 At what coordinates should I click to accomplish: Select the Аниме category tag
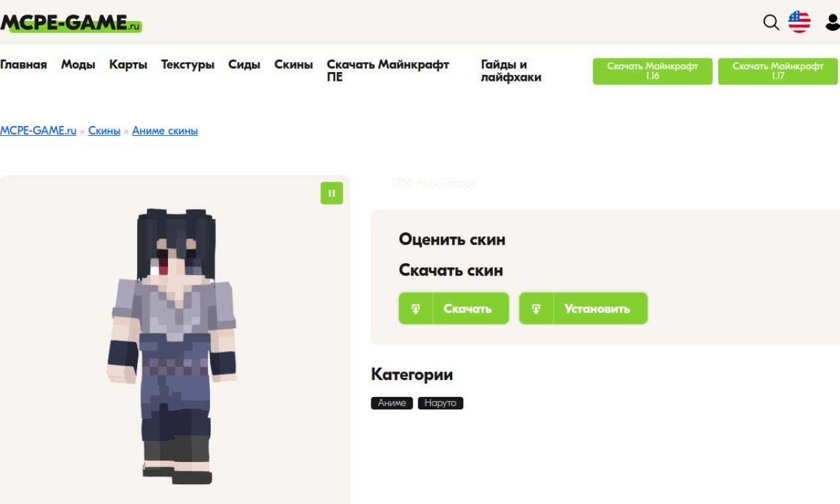click(392, 403)
